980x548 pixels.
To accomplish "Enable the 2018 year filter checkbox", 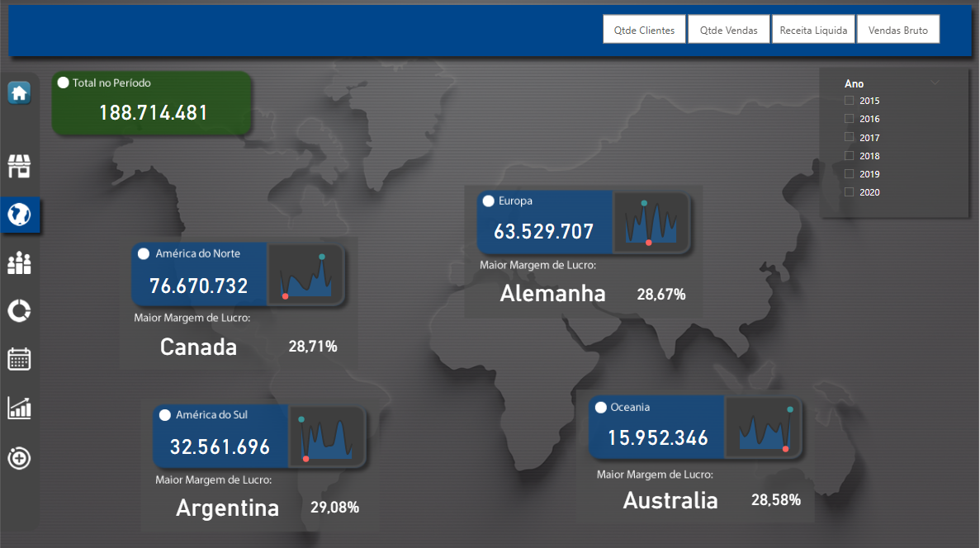I will (x=849, y=156).
